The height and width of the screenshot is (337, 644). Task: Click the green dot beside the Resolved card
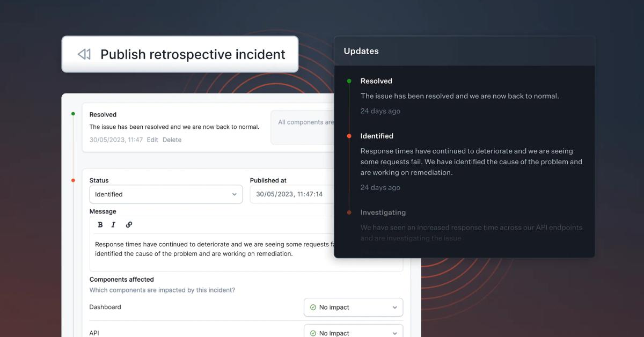pos(74,114)
